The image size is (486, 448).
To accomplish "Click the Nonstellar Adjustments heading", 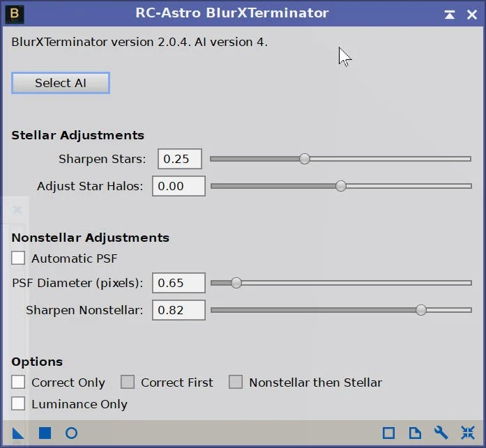I will [91, 238].
